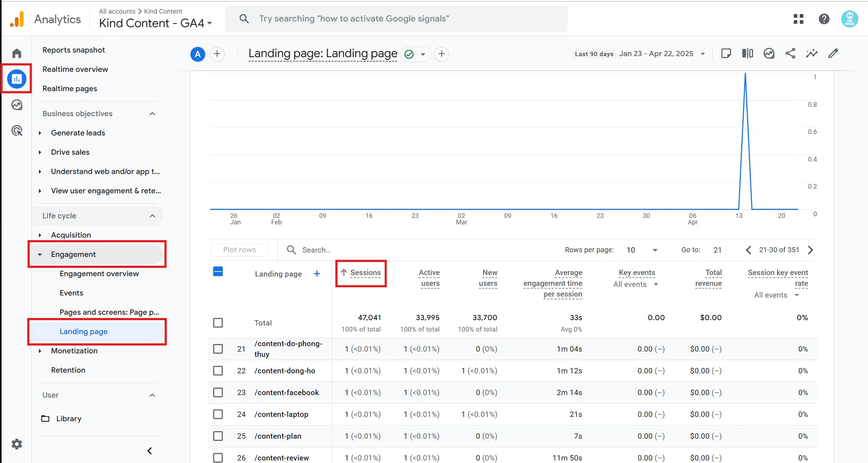Viewport: 868px width, 463px height.
Task: Click the Go to page number field
Action: pos(718,250)
